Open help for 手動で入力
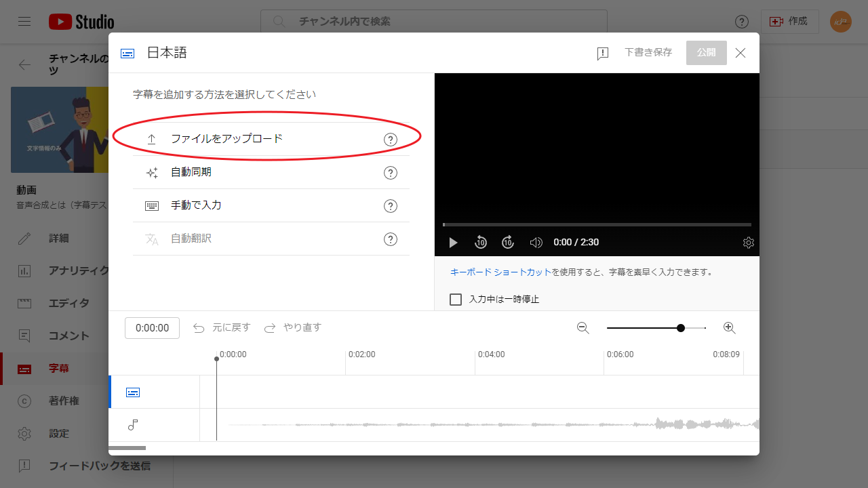The height and width of the screenshot is (488, 868). click(x=391, y=206)
